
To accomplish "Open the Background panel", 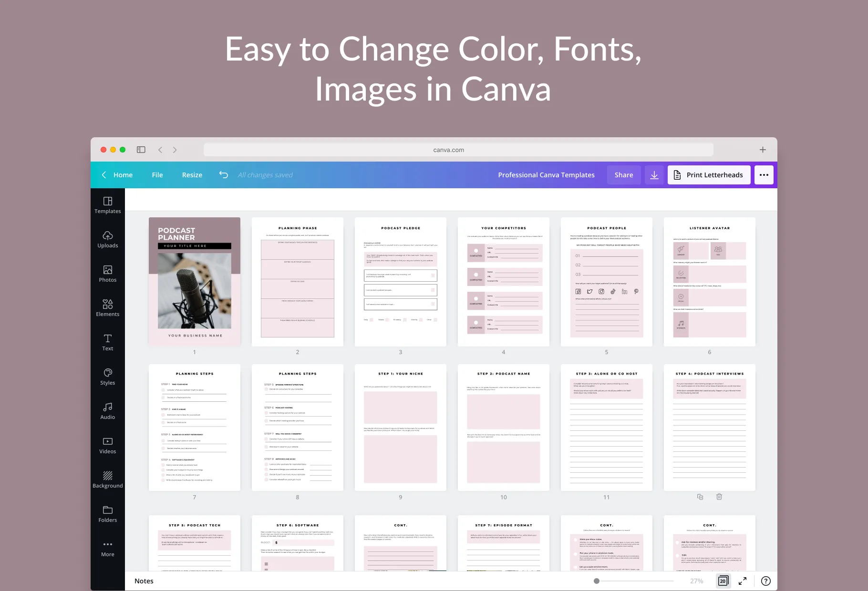I will coord(108,480).
